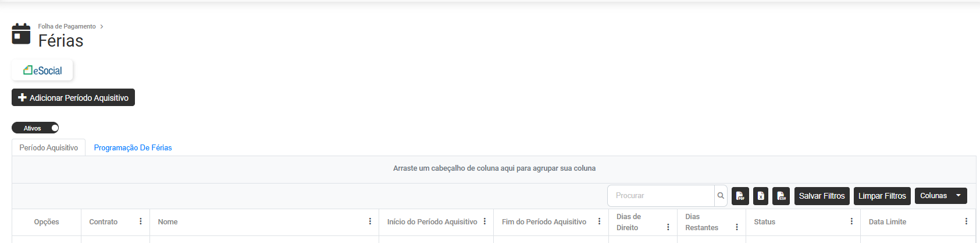Open Status column options menu
This screenshot has height=243, width=980.
(851, 221)
